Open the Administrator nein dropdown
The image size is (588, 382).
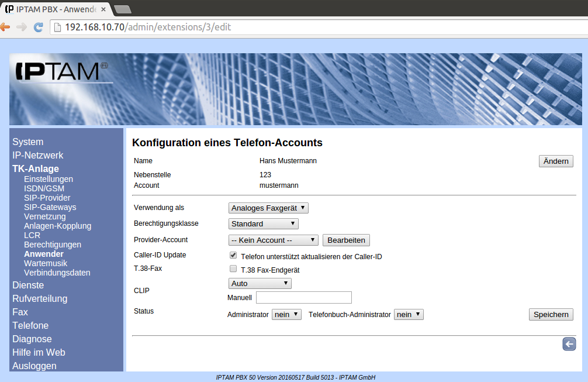pyautogui.click(x=286, y=314)
